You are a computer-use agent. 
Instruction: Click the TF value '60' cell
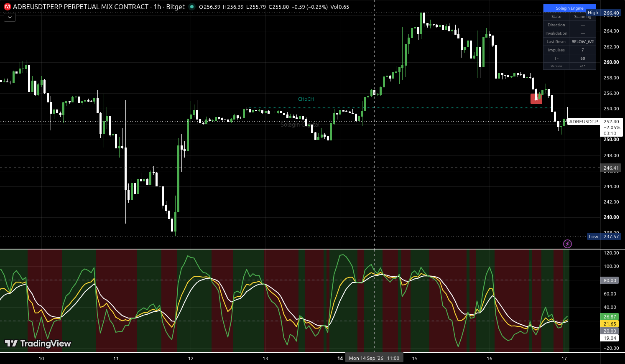click(x=582, y=59)
